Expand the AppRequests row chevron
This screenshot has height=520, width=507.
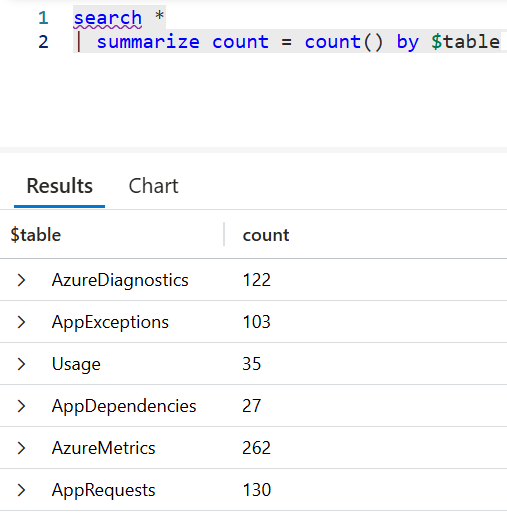[21, 490]
